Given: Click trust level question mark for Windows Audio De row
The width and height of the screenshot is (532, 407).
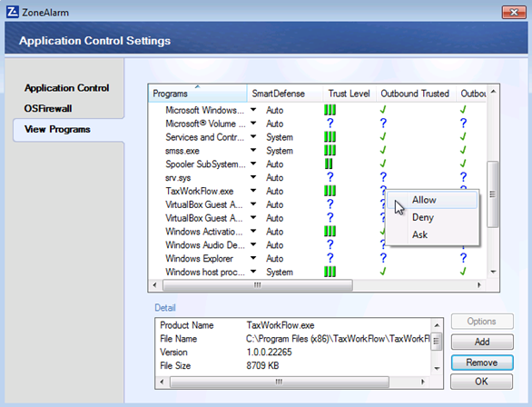Looking at the screenshot, I should coord(330,244).
